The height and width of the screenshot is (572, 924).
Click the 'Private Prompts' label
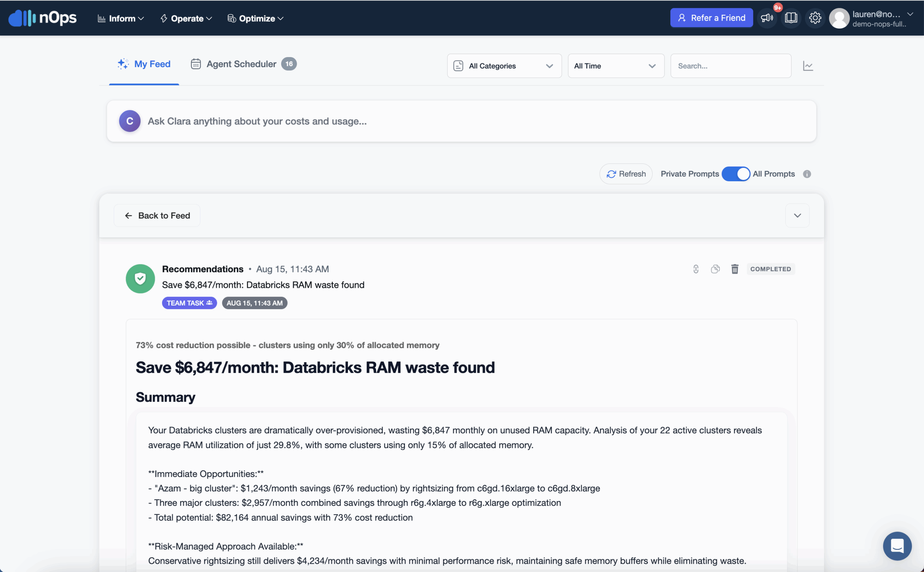(x=690, y=174)
